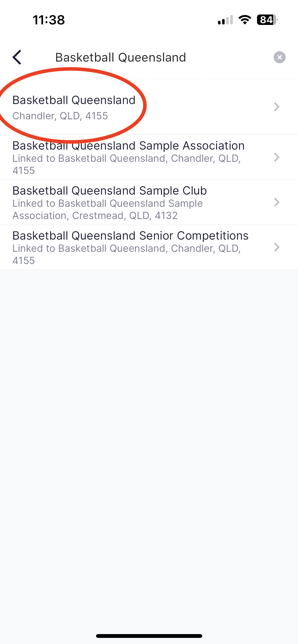
Task: Select Basketball Queensland Sample Association
Action: (x=149, y=157)
